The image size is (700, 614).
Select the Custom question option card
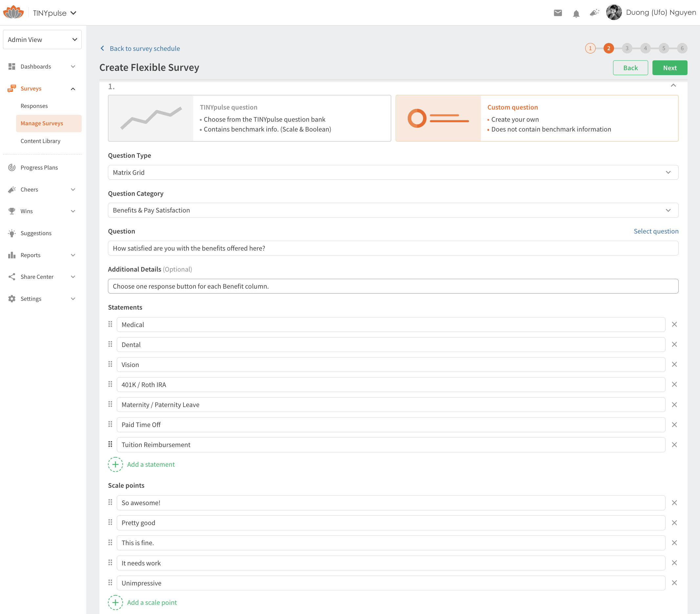[x=537, y=118]
